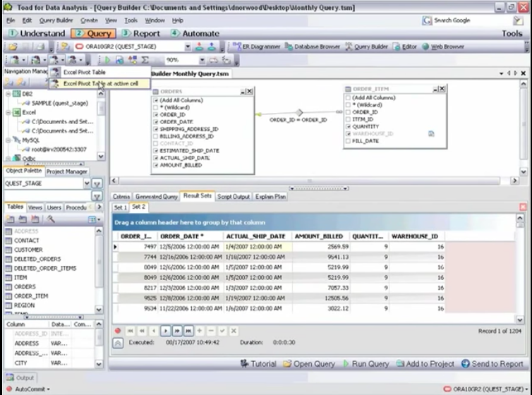The height and width of the screenshot is (395, 532).
Task: Select Excel Pivot Table menu entry
Action: pos(99,72)
